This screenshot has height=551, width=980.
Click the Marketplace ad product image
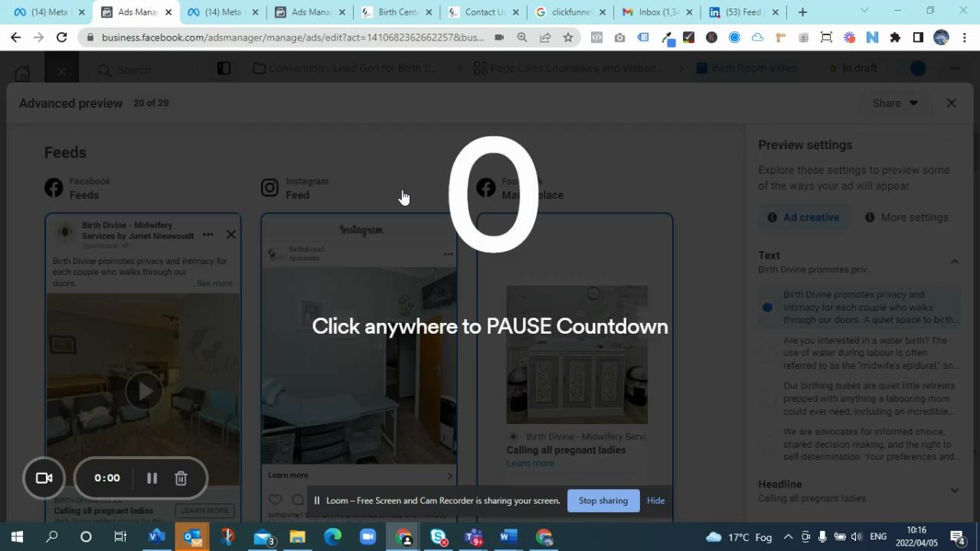tap(577, 355)
